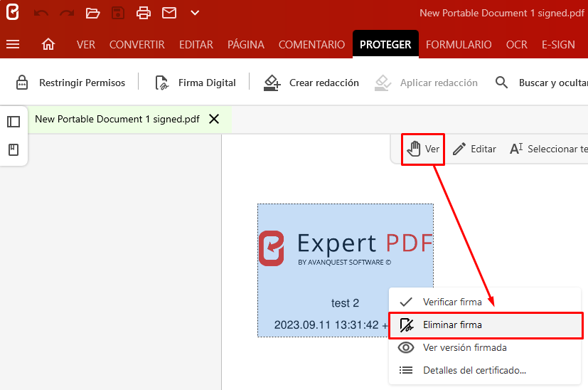
Task: Close the New Portable Document 1 signed.pdf tab
Action: (x=214, y=119)
